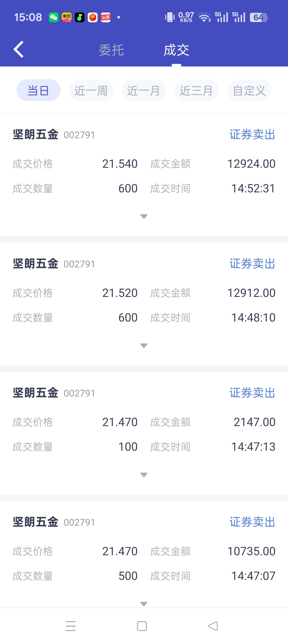Tap the Toutiao notification icon

[x=106, y=17]
